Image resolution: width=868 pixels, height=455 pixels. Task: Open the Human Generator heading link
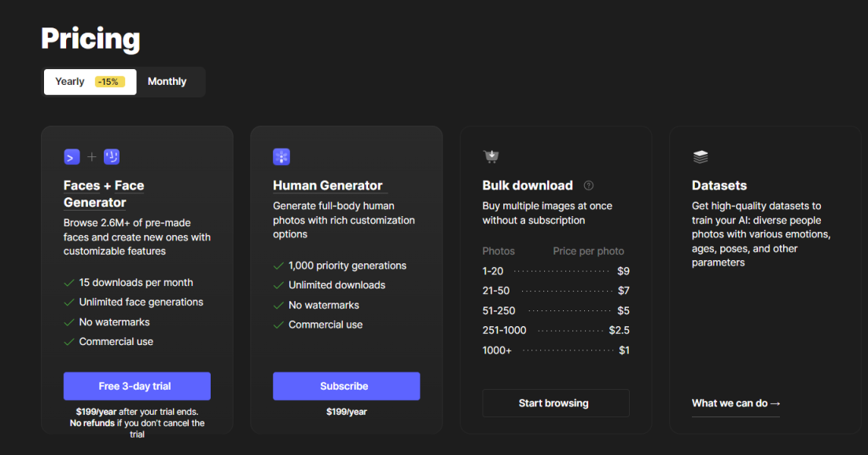pyautogui.click(x=328, y=185)
